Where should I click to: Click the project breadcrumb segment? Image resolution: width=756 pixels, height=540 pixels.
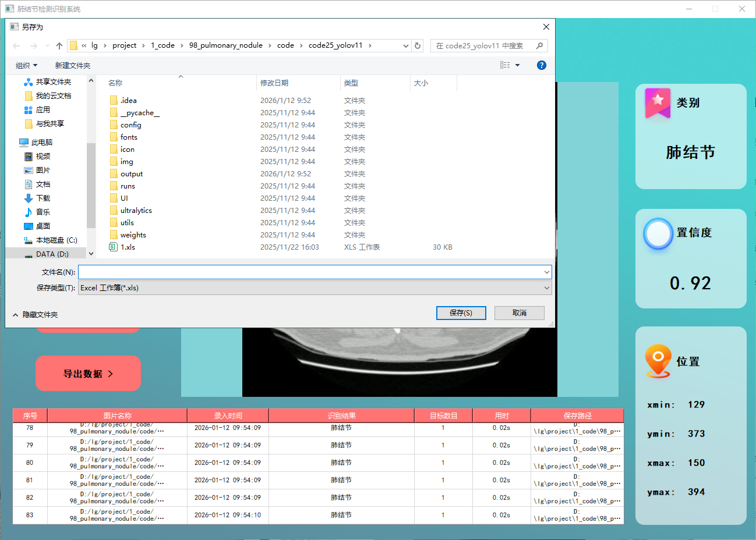tap(124, 45)
